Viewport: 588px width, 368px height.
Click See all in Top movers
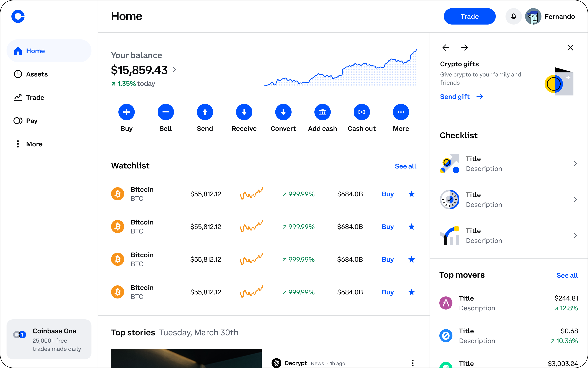tap(567, 275)
